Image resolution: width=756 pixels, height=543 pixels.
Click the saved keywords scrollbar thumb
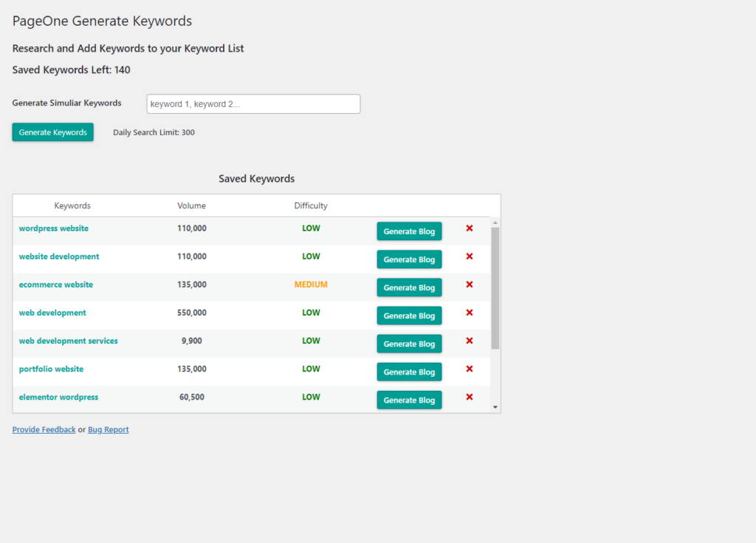[x=495, y=288]
